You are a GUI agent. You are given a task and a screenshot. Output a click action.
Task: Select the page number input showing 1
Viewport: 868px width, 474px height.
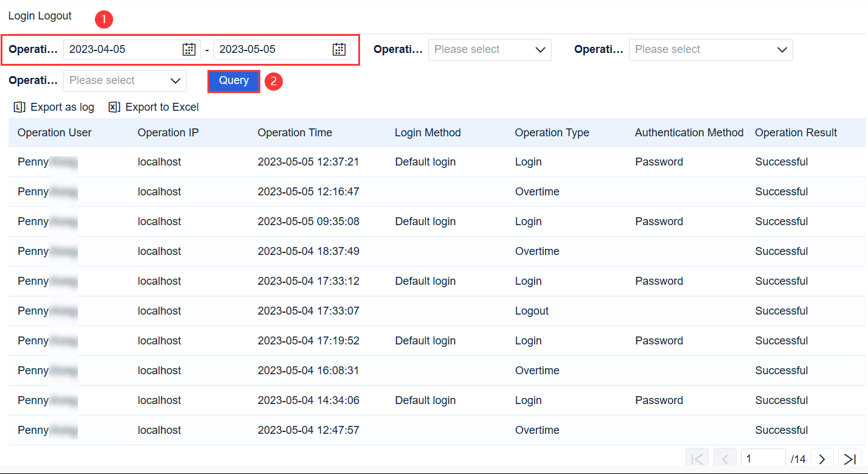(763, 458)
